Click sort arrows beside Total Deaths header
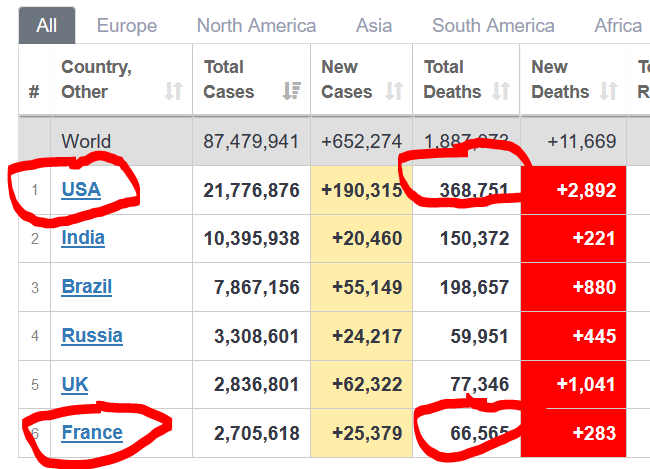This screenshot has width=650, height=469. (x=501, y=92)
